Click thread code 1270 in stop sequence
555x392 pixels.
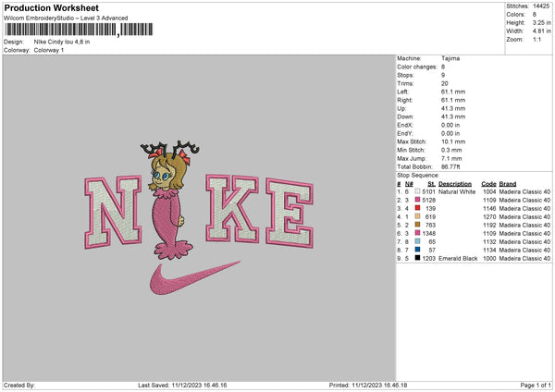[489, 217]
